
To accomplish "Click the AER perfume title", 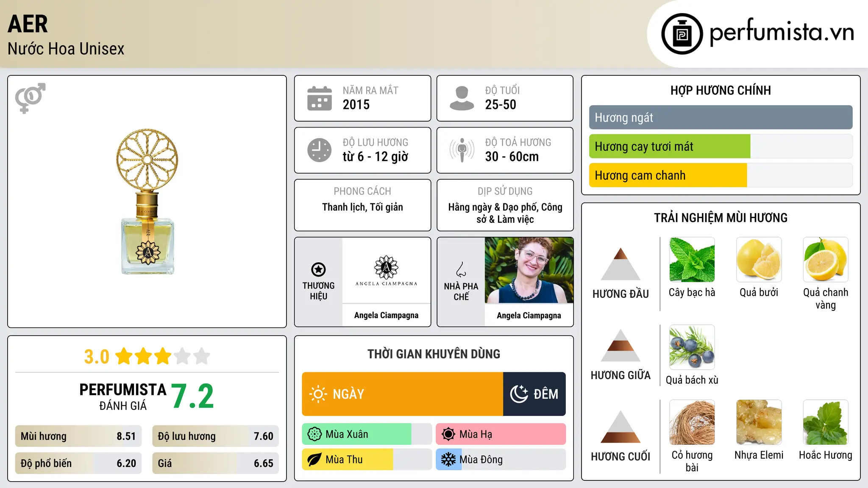I will [28, 24].
